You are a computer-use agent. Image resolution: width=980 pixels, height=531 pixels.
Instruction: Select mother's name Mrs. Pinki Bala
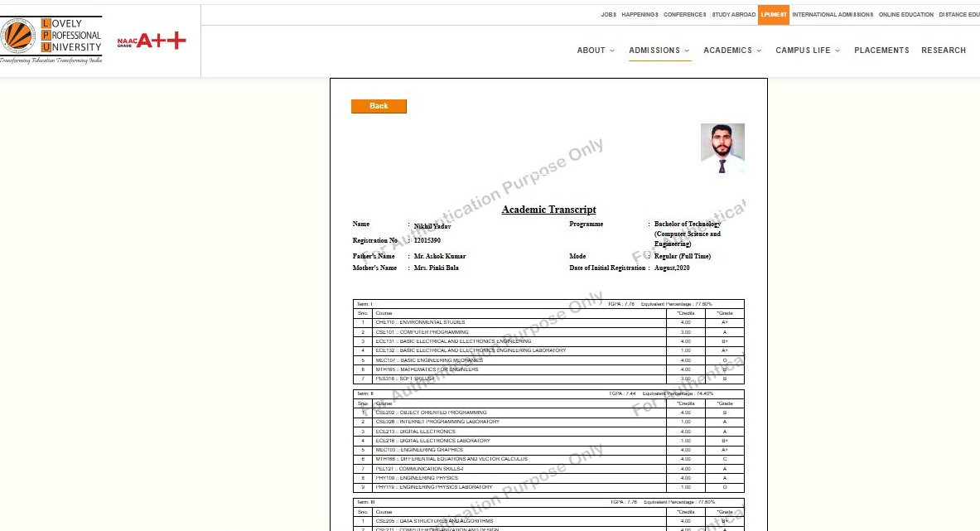(436, 268)
